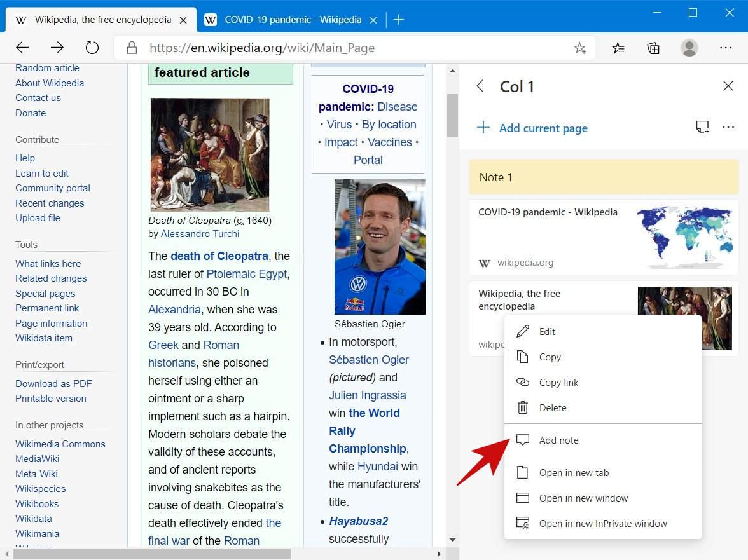Choose Copy from the context menu
Screen dimensions: 748x560
pos(603,357)
